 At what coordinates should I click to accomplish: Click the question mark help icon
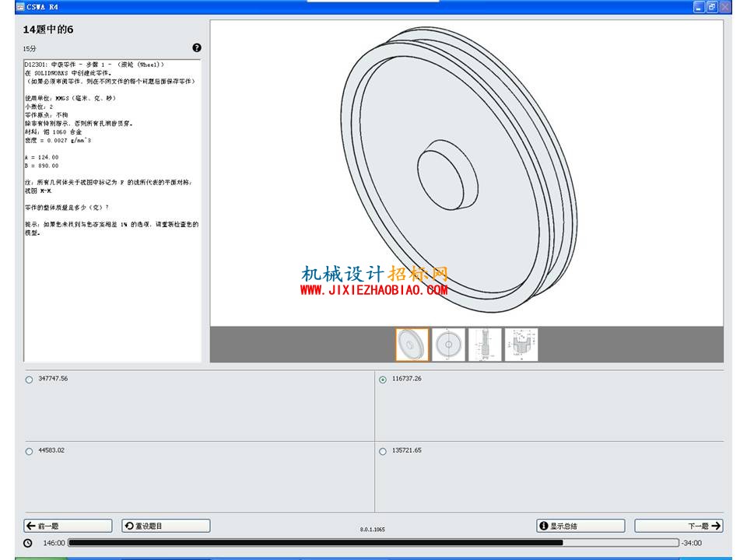[197, 47]
